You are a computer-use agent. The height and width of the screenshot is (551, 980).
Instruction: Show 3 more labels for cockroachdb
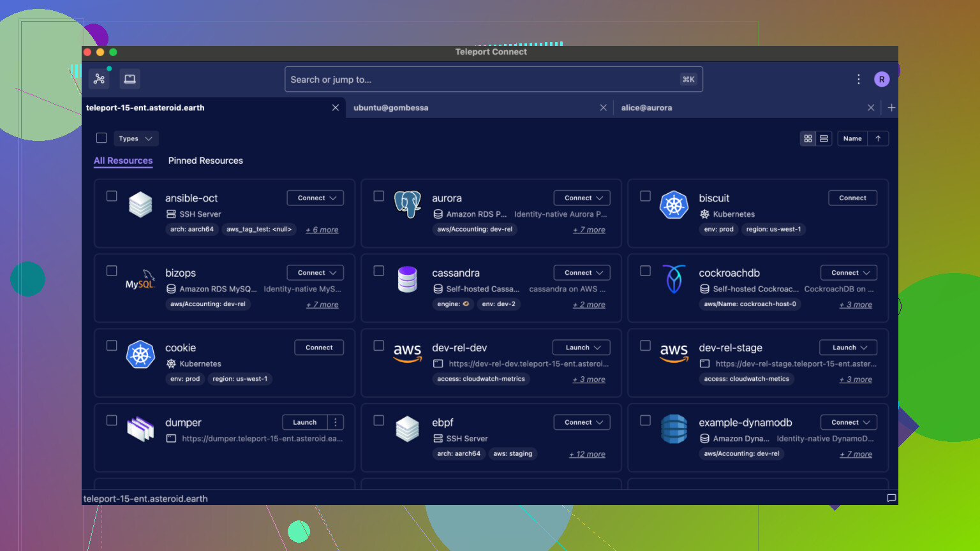[x=856, y=305]
